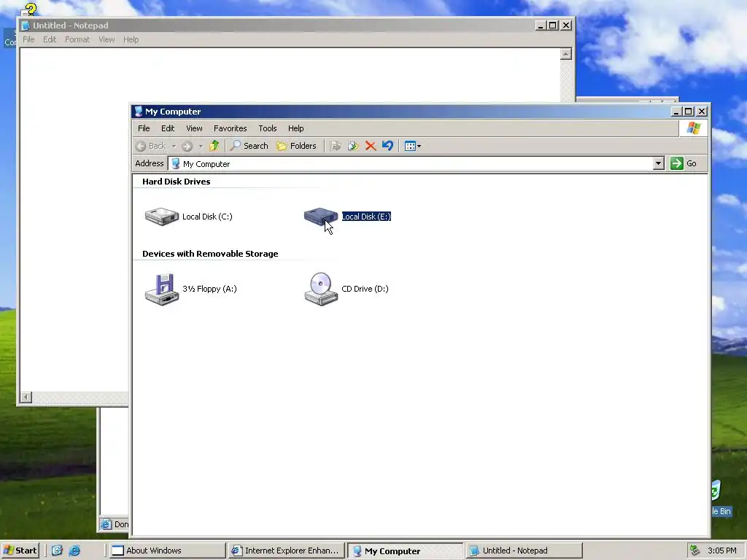Minimize the My Computer window
This screenshot has height=560, width=747.
[676, 112]
